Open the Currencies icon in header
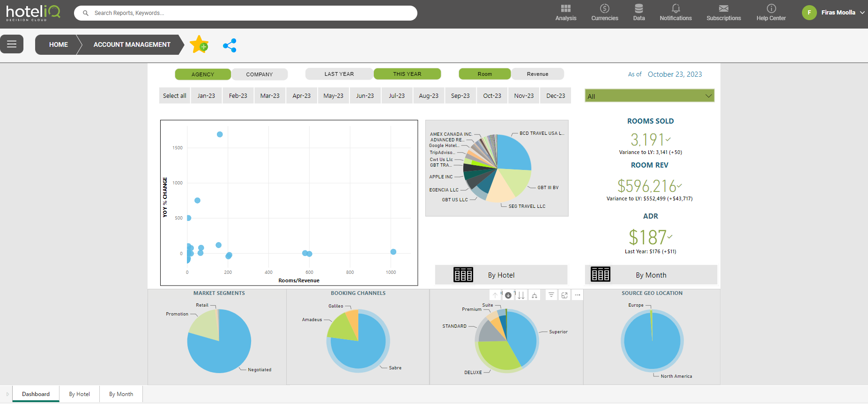This screenshot has height=404, width=868. [x=604, y=13]
